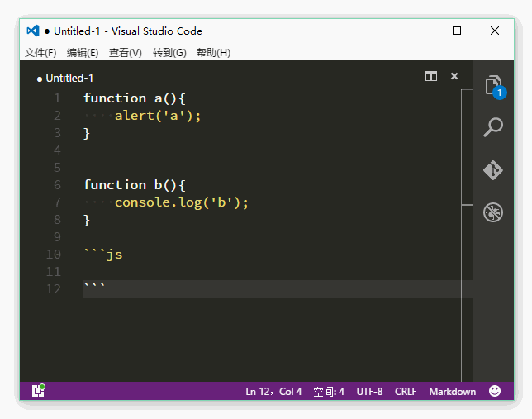The image size is (532, 419).
Task: Change the Markdown language mode
Action: tap(452, 392)
